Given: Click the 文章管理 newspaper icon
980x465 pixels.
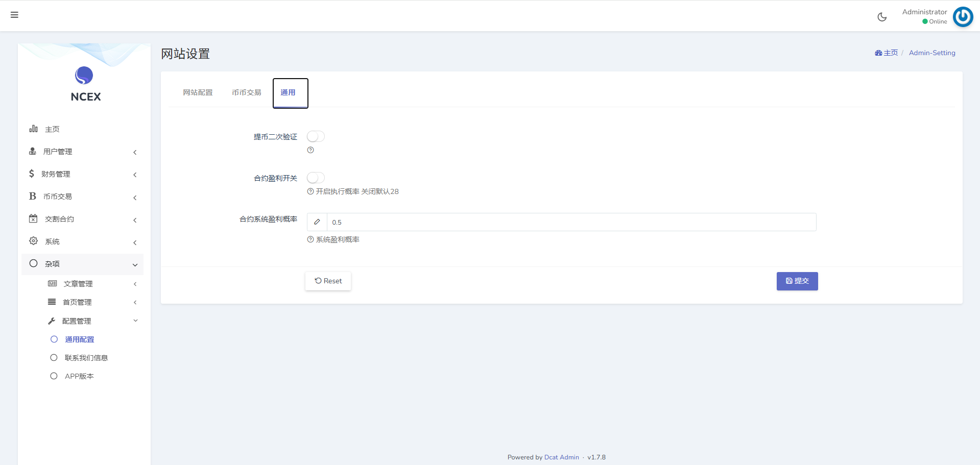Looking at the screenshot, I should tap(52, 283).
